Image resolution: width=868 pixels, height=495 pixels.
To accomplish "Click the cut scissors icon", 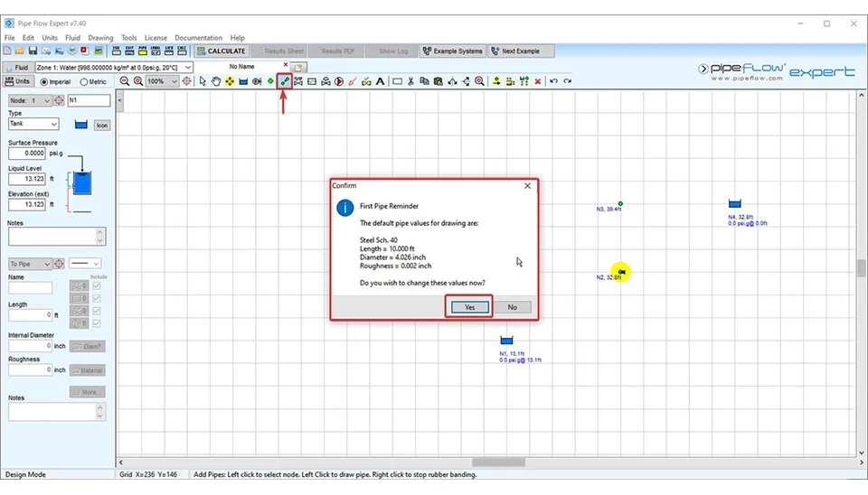I will tap(410, 81).
